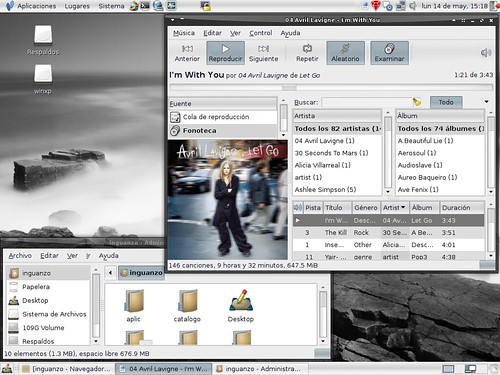Select Cola de reproducción source
The height and width of the screenshot is (375, 500).
coord(223,117)
